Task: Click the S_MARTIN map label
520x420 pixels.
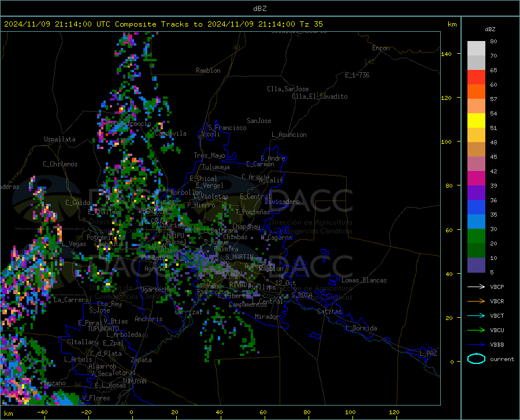Action: click(x=239, y=257)
